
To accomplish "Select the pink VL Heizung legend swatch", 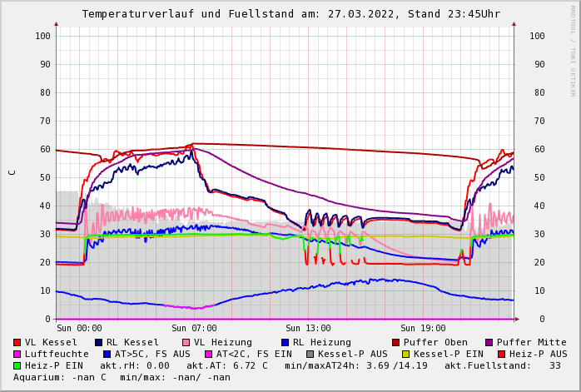I will pos(186,342).
